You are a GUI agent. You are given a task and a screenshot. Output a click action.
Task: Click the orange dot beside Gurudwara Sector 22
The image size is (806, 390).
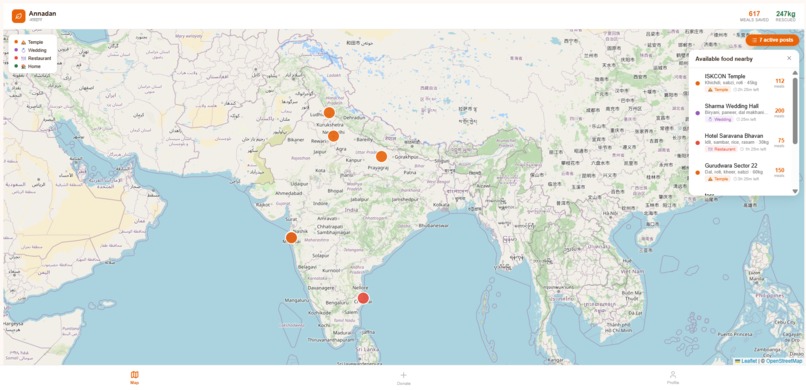[x=698, y=173]
